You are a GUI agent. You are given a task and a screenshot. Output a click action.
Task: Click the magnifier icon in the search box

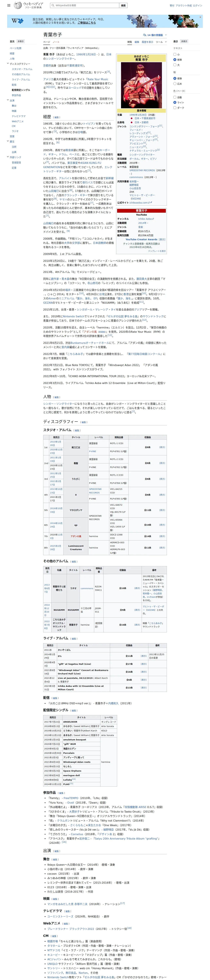coord(53,5)
